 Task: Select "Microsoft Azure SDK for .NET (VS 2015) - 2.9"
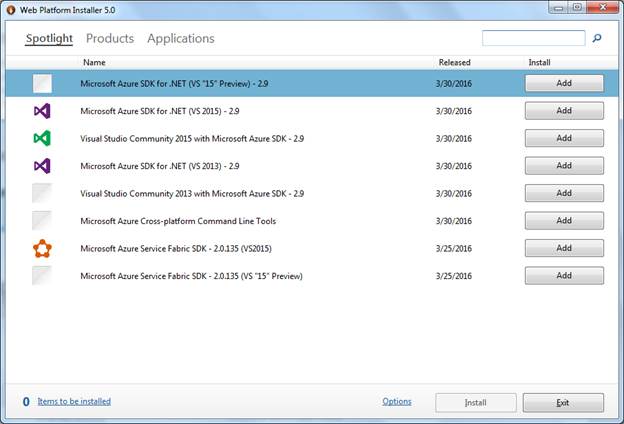tap(160, 111)
